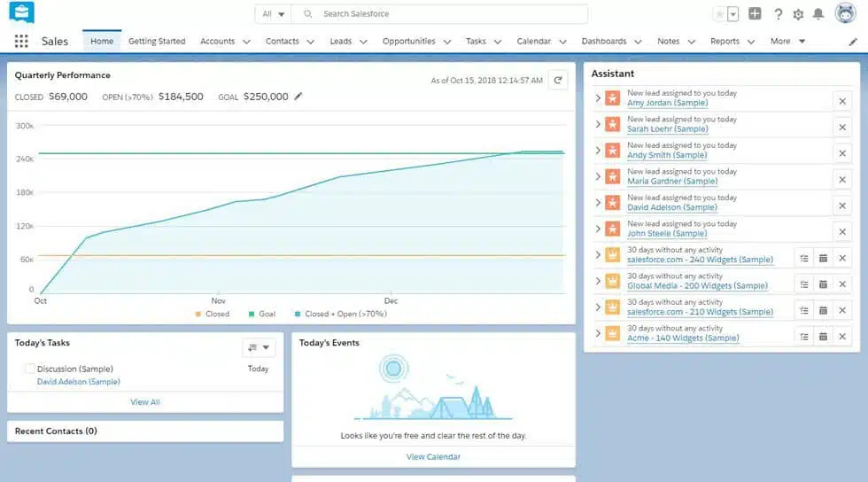Viewport: 868px width, 482px height.
Task: Open the Leads tab dropdown chevron
Action: pyautogui.click(x=363, y=42)
